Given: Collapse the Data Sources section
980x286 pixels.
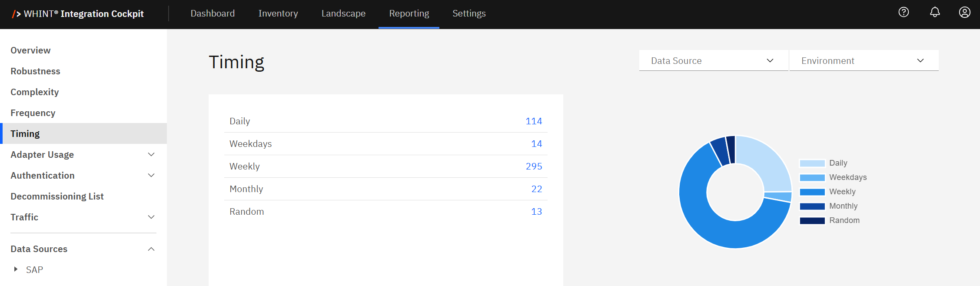Looking at the screenshot, I should pyautogui.click(x=151, y=249).
